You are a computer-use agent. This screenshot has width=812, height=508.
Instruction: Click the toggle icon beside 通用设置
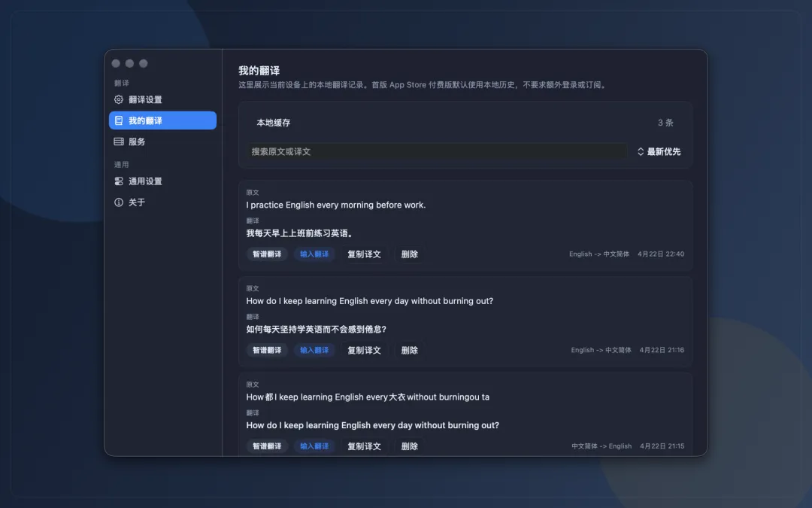click(119, 181)
